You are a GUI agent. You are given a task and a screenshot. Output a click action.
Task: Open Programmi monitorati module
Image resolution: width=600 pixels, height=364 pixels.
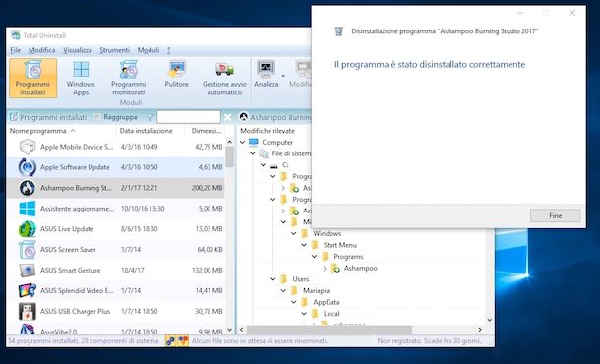coord(128,79)
